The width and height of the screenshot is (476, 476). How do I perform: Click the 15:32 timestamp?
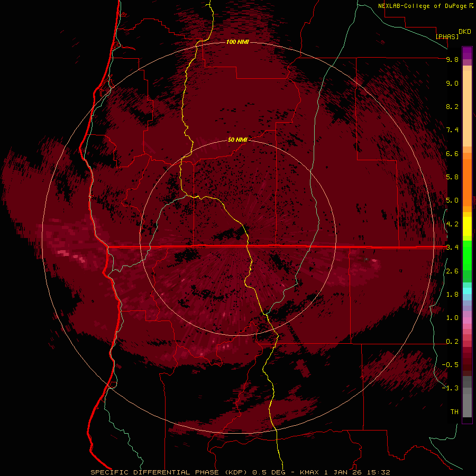pos(379,472)
